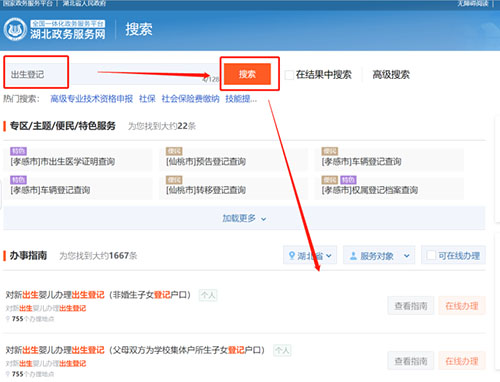500x382 pixels.
Task: Open hot search 高级专业技术资格申报
Action: pos(92,99)
